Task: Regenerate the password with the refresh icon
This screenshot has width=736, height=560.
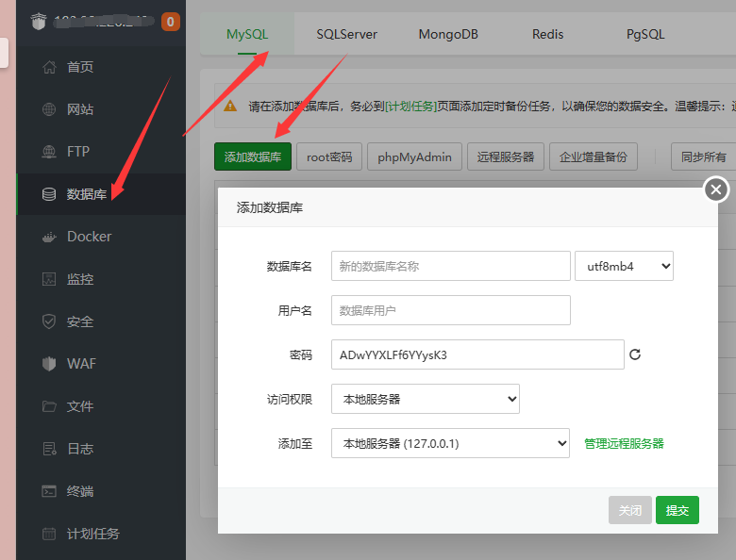Action: coord(635,354)
